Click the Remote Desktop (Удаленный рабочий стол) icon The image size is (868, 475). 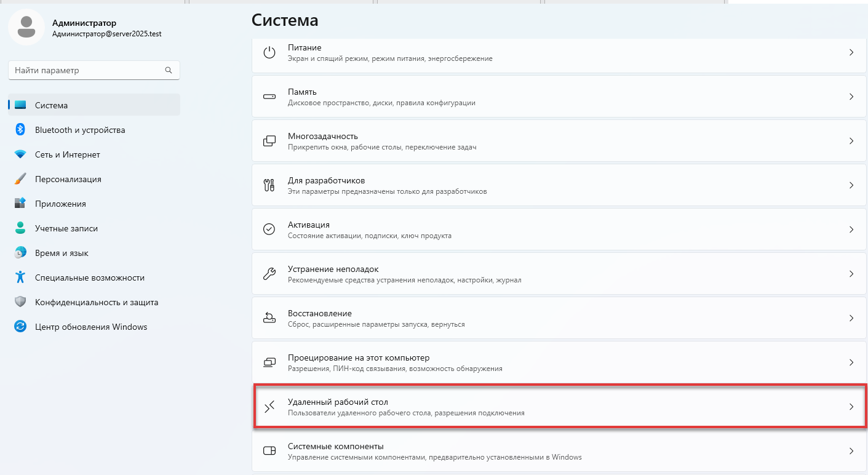point(269,407)
